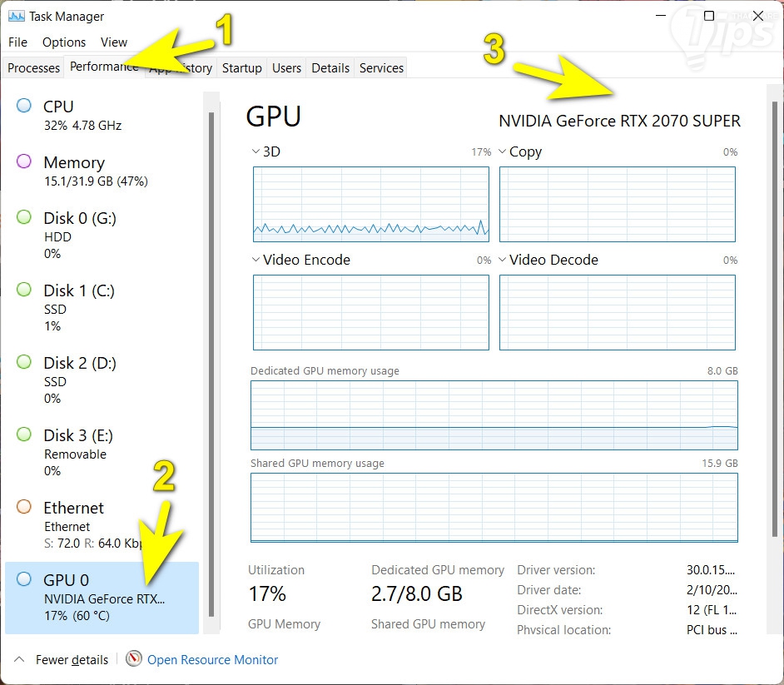Click Fewer details button
This screenshot has height=685, width=784.
[x=72, y=659]
